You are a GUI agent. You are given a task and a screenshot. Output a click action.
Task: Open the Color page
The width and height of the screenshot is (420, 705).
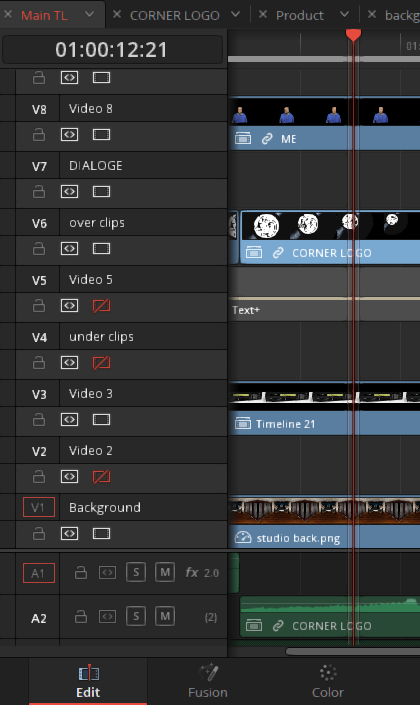(x=328, y=682)
